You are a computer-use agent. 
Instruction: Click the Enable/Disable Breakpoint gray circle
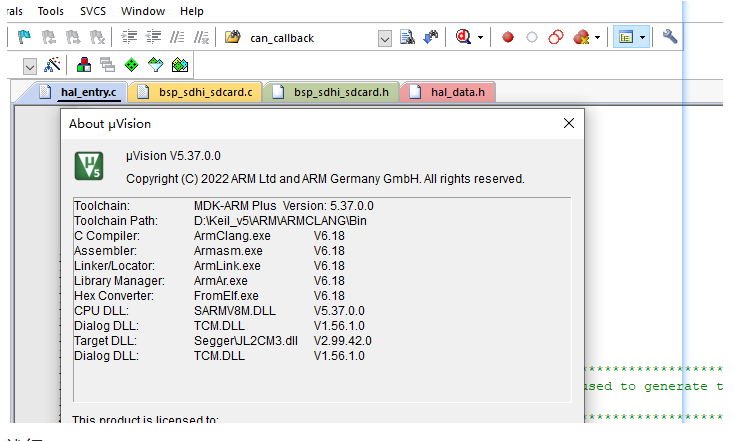pyautogui.click(x=532, y=37)
